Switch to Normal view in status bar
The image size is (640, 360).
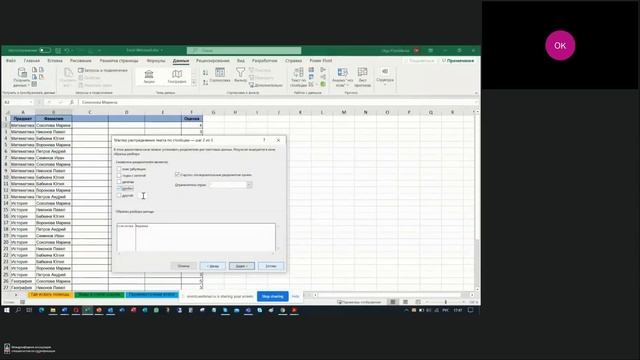393,302
